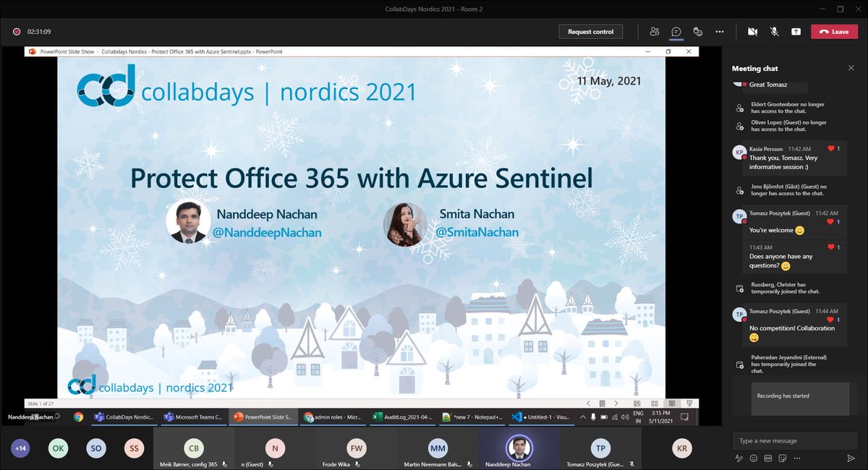Viewport: 868px width, 470px height.
Task: Click the @SmitaNachan handle on slide
Action: click(477, 232)
